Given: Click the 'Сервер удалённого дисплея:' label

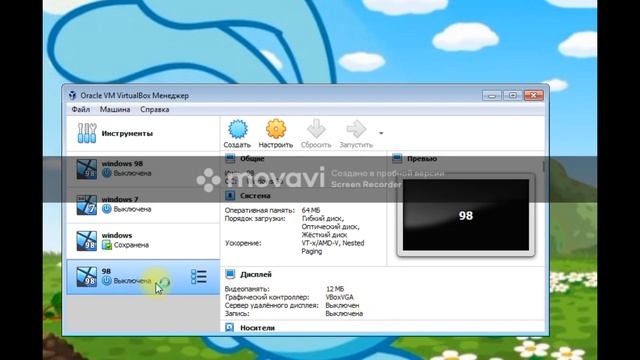Looking at the screenshot, I should tap(271, 305).
